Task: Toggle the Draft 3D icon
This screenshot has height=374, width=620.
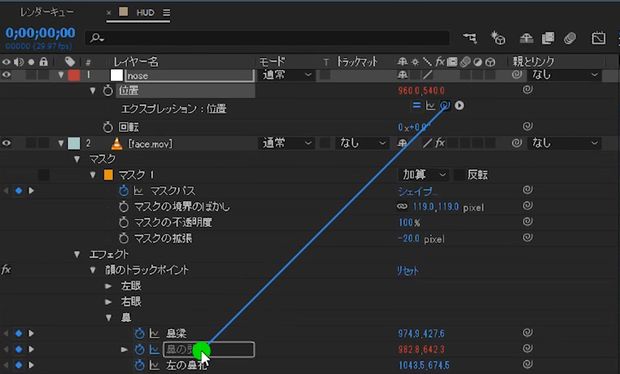Action: pos(498,38)
